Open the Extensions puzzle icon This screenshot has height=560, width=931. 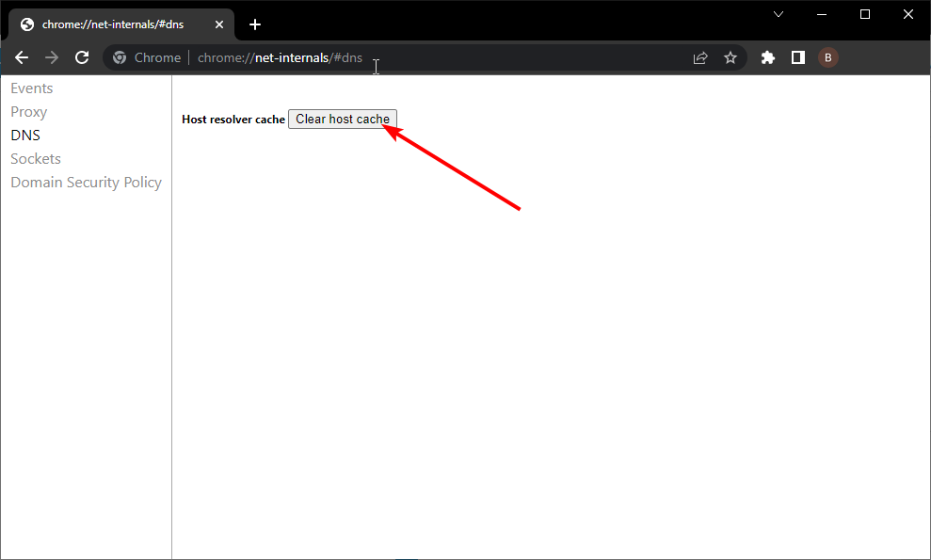pyautogui.click(x=768, y=57)
